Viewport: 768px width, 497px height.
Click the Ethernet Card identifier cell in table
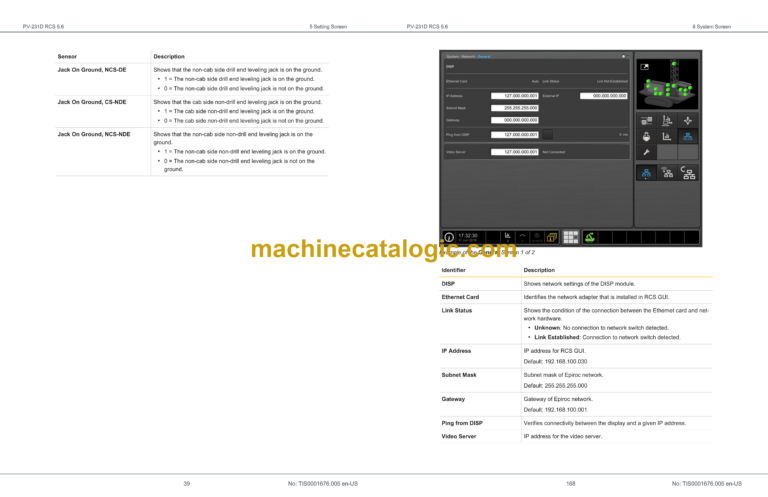[x=460, y=297]
